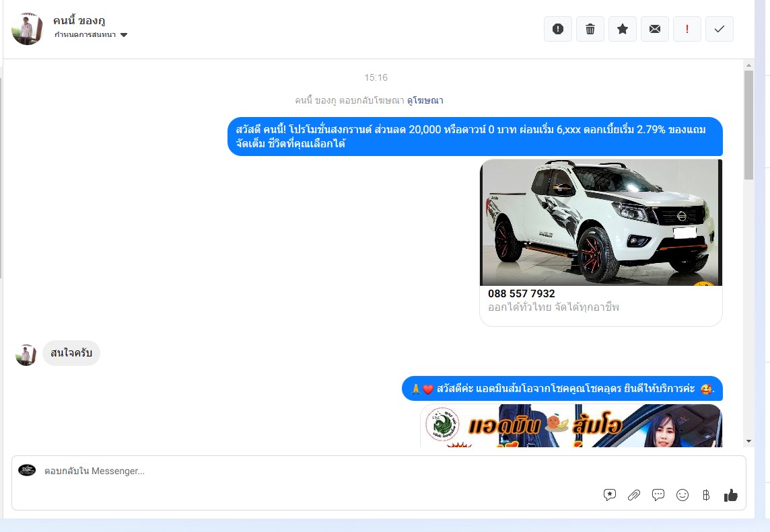Select the สนใจครับ message bubble

[x=71, y=353]
